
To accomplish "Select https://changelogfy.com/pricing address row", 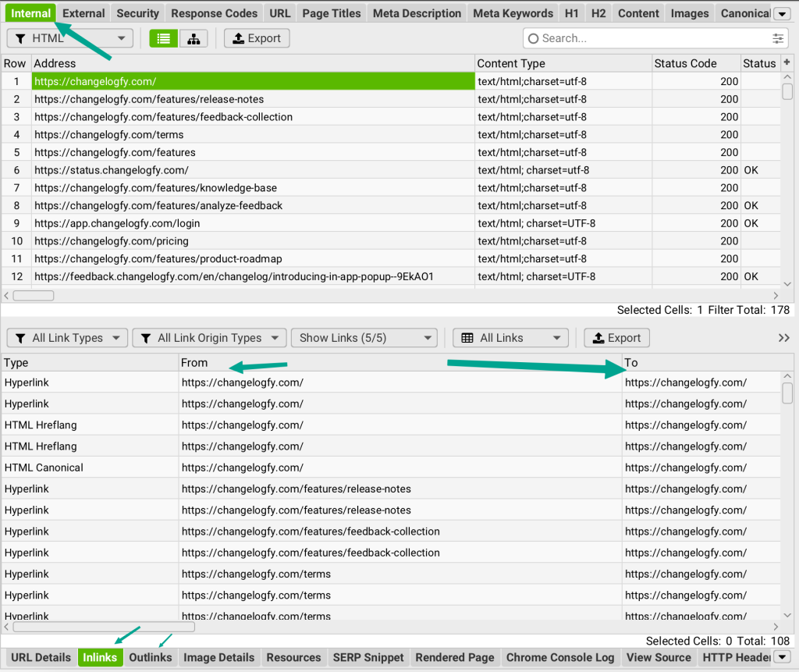I will [x=254, y=241].
